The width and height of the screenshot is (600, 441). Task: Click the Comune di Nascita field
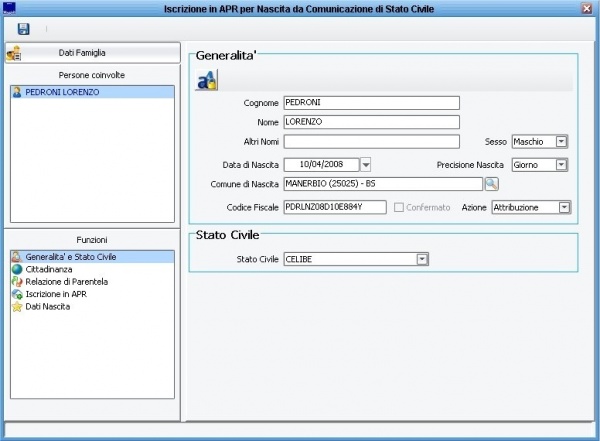(x=383, y=184)
